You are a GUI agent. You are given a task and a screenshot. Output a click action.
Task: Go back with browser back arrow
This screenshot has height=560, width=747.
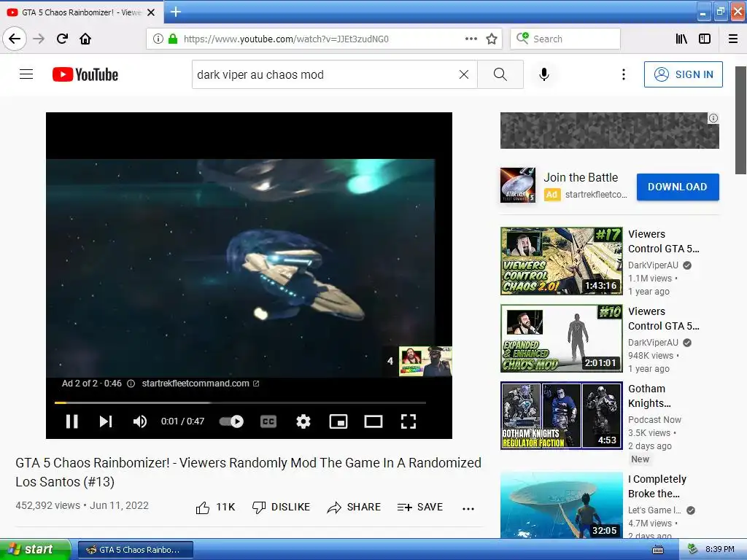15,39
